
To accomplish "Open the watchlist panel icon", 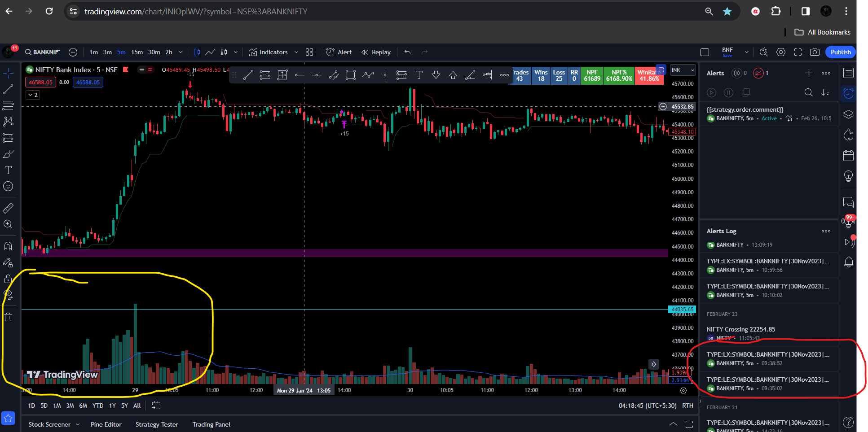I will click(x=848, y=73).
